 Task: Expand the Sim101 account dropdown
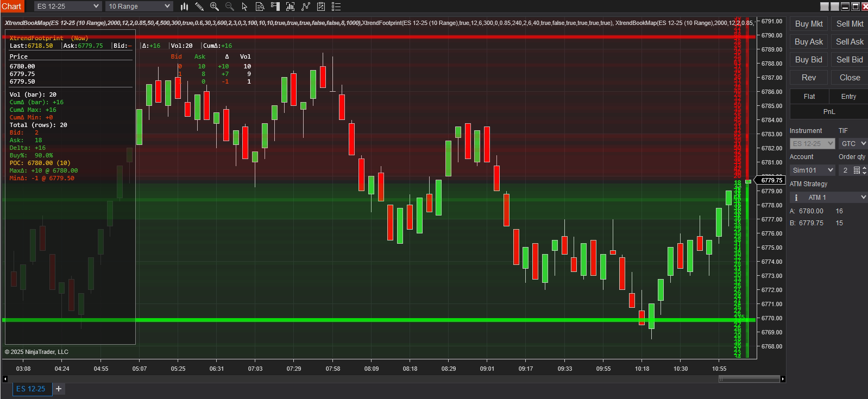[x=812, y=170]
